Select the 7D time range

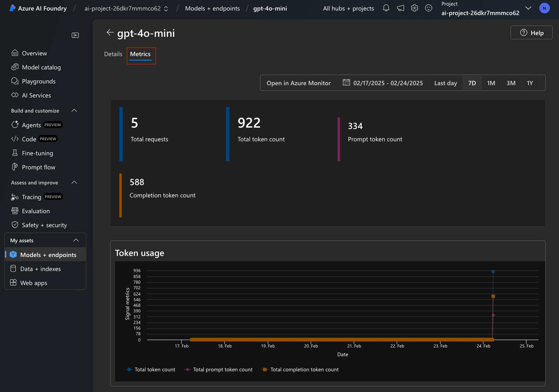[472, 83]
